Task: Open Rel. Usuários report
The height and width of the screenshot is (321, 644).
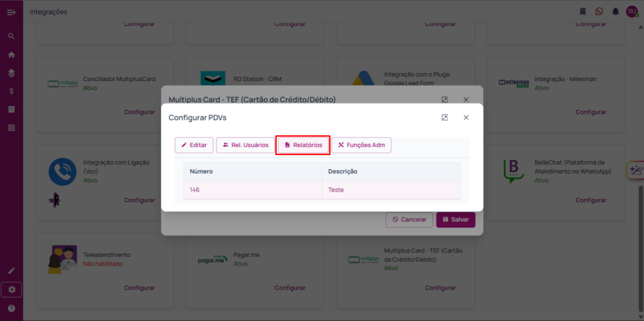Action: point(246,145)
